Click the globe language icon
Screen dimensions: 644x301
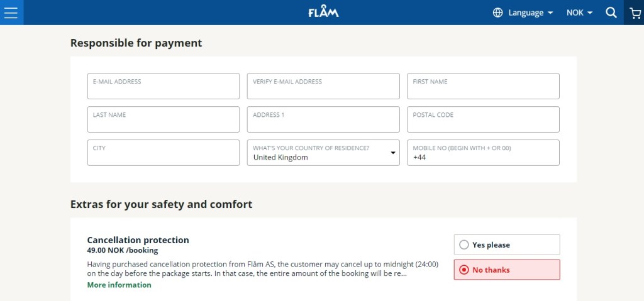click(498, 13)
